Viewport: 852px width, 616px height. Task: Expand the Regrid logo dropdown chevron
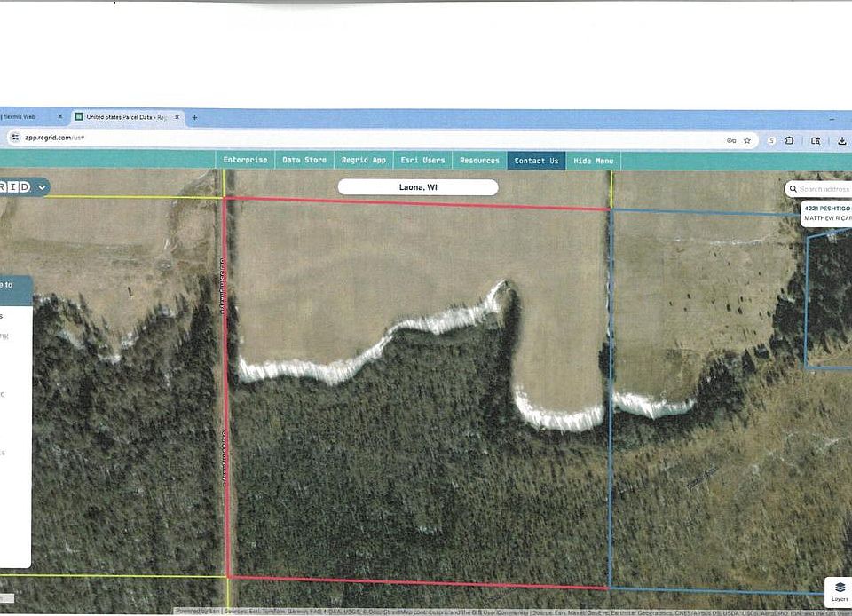[42, 186]
